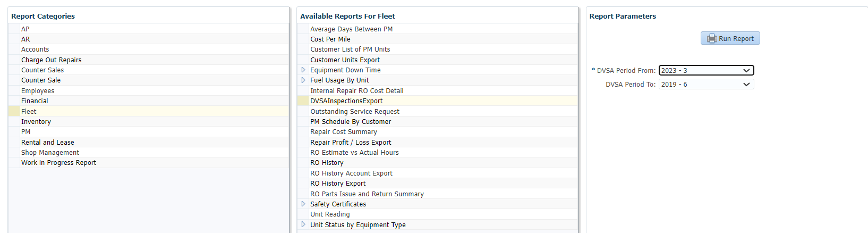Click the printer icon on Run Report
This screenshot has width=868, height=233.
(712, 38)
